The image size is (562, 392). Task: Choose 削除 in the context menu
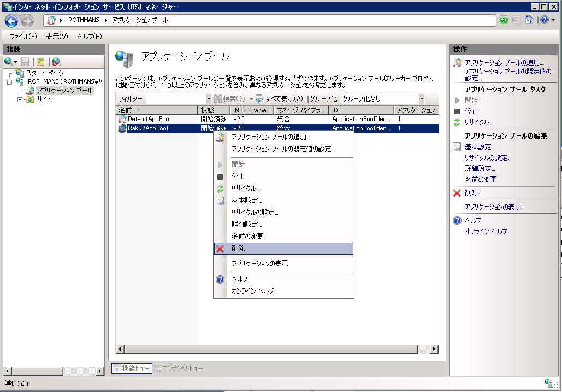coord(283,248)
